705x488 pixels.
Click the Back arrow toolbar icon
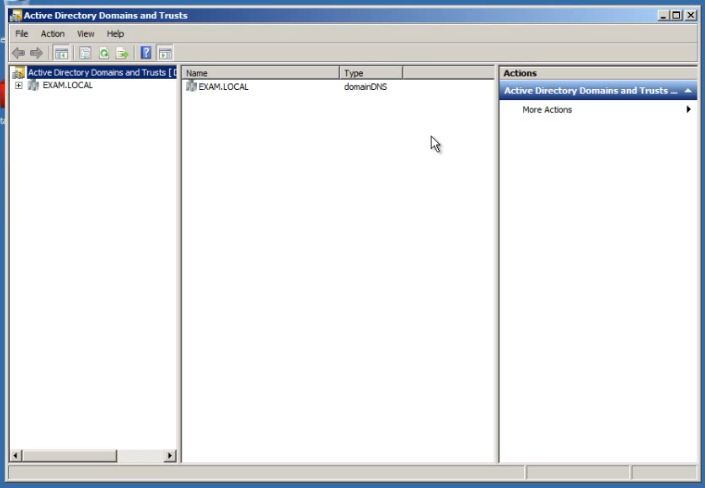(18, 53)
